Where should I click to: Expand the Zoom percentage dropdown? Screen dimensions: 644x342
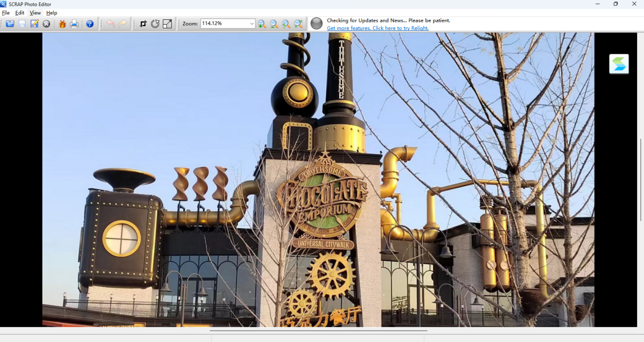(252, 24)
